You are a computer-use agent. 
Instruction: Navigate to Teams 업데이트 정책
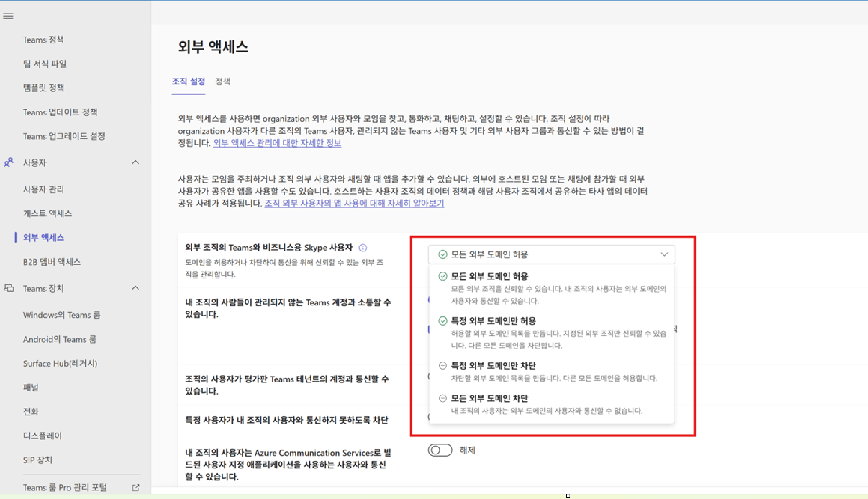(60, 112)
